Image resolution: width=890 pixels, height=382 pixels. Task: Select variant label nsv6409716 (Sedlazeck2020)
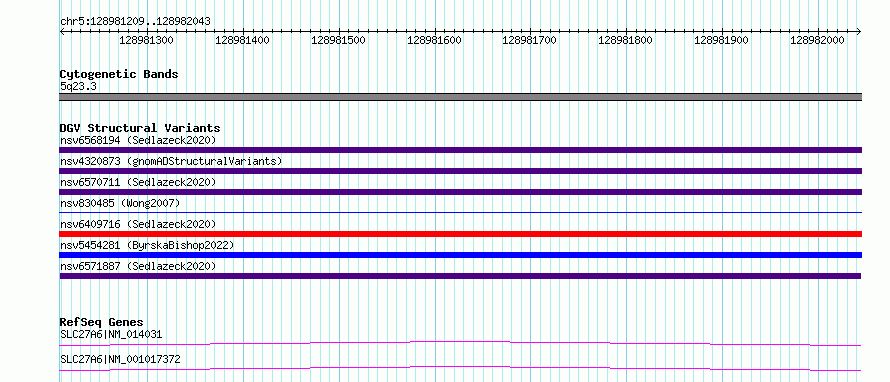point(138,224)
